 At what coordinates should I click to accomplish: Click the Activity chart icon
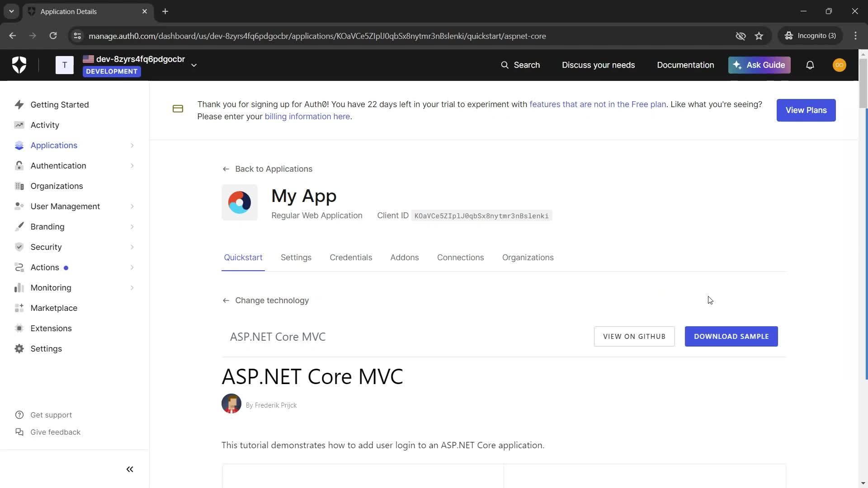coord(19,125)
